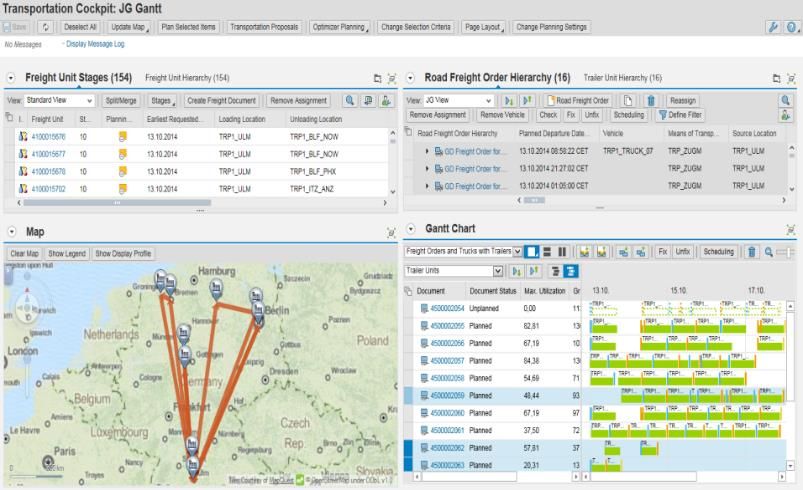The height and width of the screenshot is (490, 803).
Task: Click personalize user icon in Freight Unit Stages
Action: [386, 100]
